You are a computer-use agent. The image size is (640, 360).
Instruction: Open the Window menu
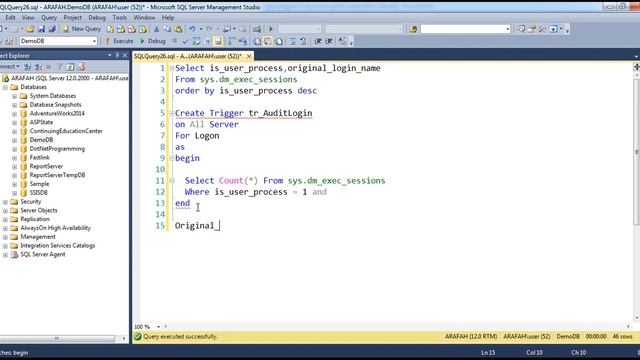144,18
